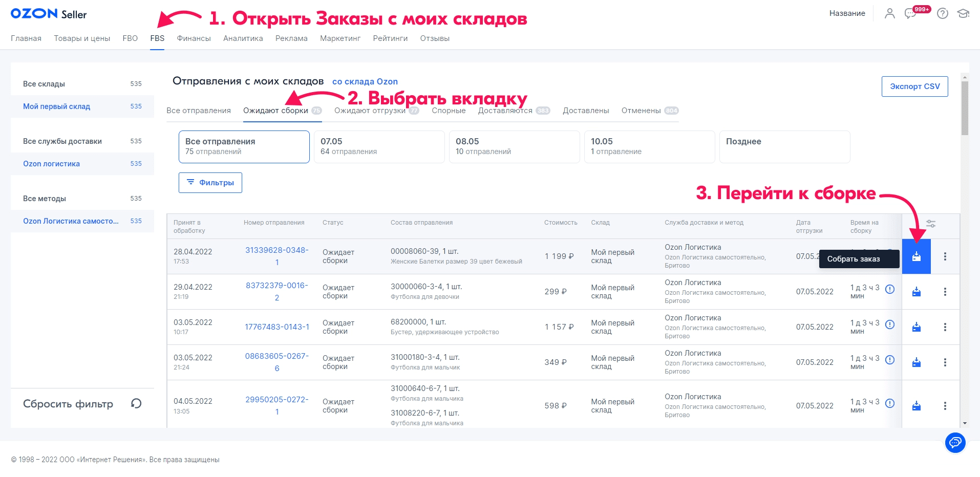
Task: Assemble order 83732379-0016-2 via box icon
Action: click(917, 292)
